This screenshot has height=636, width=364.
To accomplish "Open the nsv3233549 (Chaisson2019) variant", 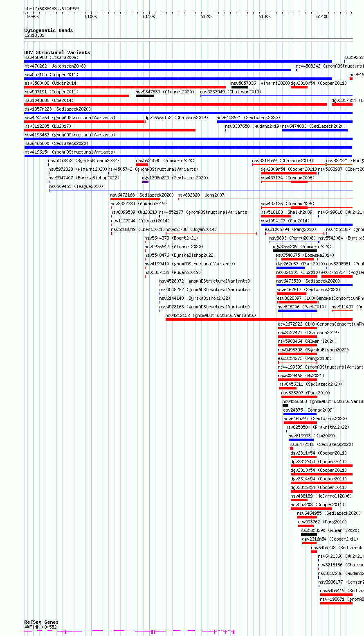I will [231, 92].
